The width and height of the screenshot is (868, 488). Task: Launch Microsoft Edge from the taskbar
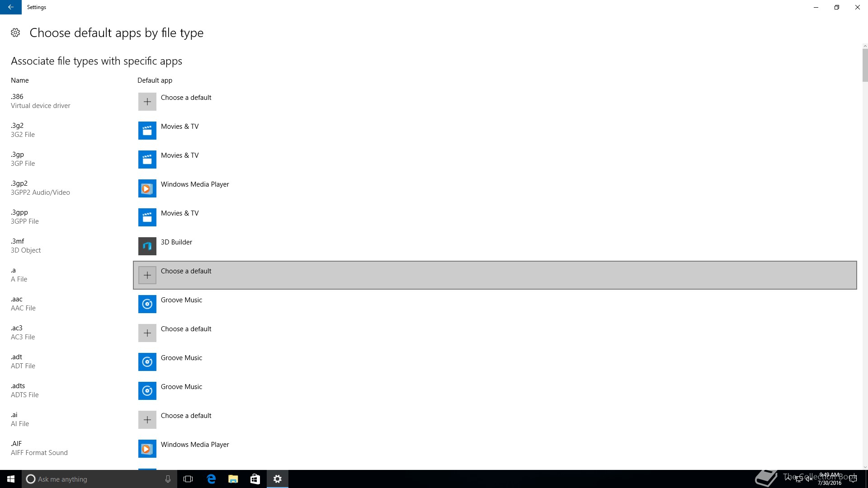(x=211, y=479)
